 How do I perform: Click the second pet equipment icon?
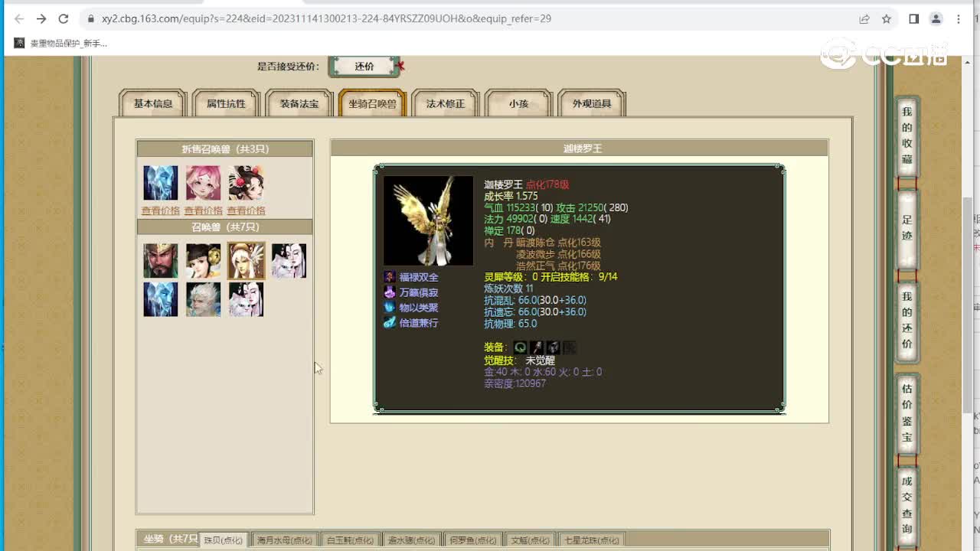click(x=537, y=347)
